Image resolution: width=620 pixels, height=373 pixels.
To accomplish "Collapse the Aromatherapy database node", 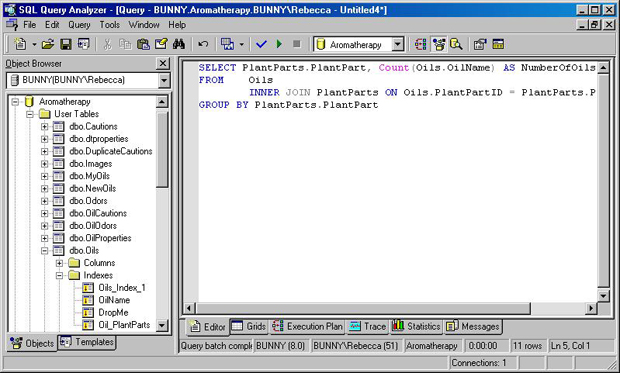I will point(15,102).
